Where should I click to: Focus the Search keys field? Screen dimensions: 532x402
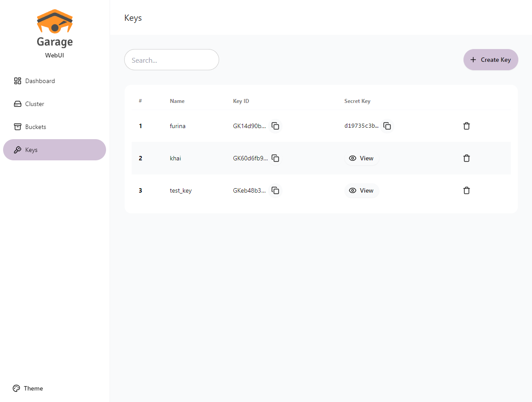[x=171, y=60]
